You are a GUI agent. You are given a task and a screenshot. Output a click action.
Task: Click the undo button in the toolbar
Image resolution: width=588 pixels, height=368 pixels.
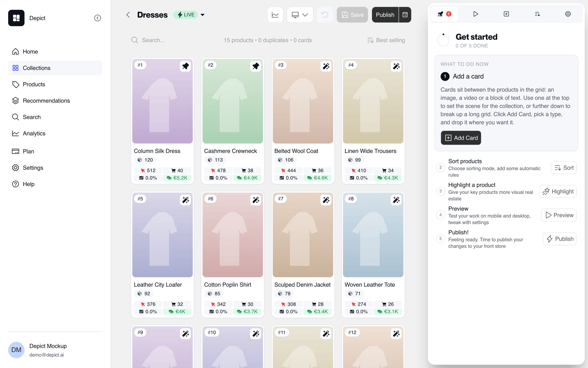325,15
